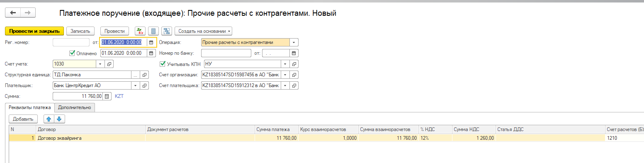Expand the Учитывать КПН НУ dropdown
This screenshot has width=644, height=163.
[x=285, y=64]
